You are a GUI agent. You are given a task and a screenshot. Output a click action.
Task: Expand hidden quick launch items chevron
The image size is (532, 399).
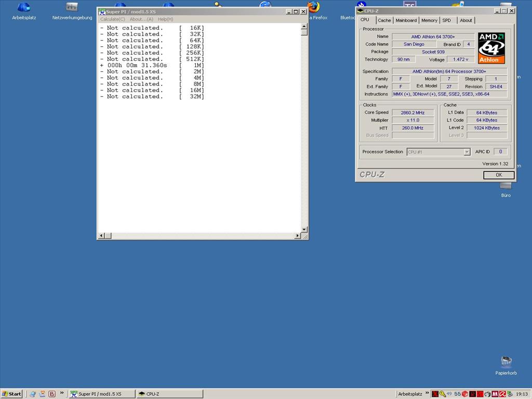(x=62, y=393)
